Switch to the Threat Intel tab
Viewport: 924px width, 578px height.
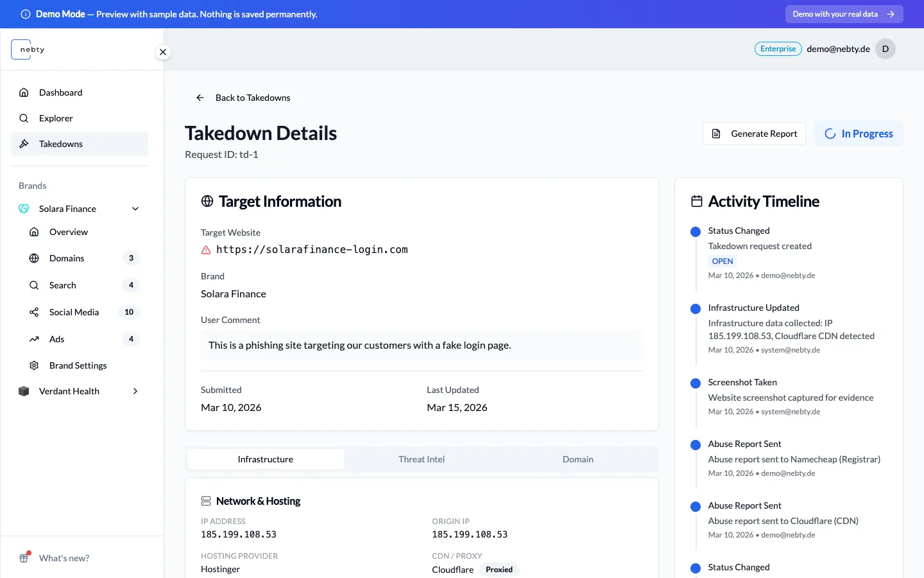pos(422,459)
